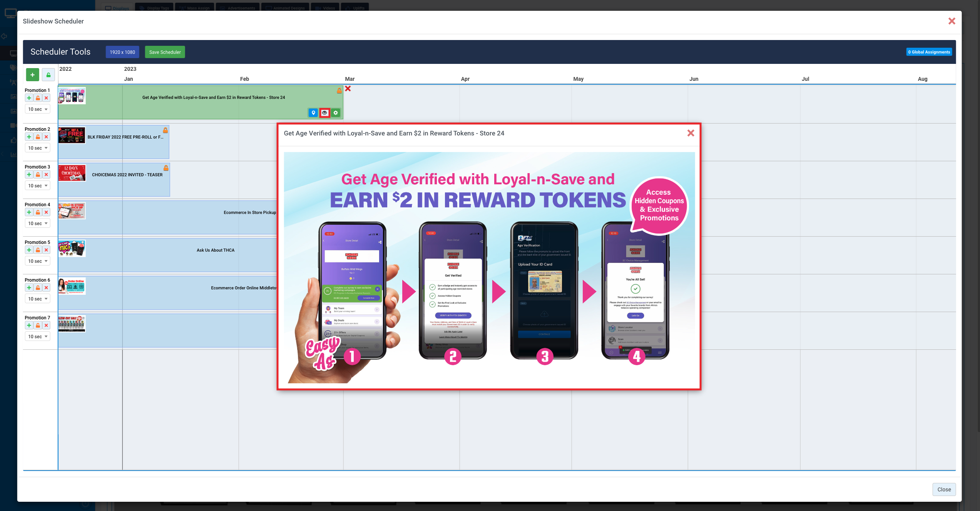Open Promotion 1 duration dropdown
This screenshot has height=511, width=980.
click(38, 109)
